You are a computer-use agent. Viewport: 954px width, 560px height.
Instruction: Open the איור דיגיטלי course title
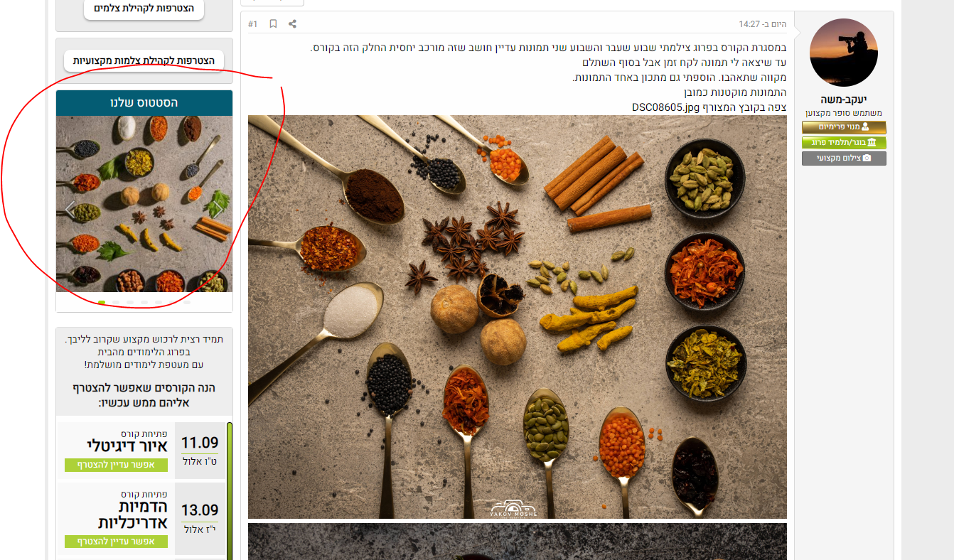127,446
